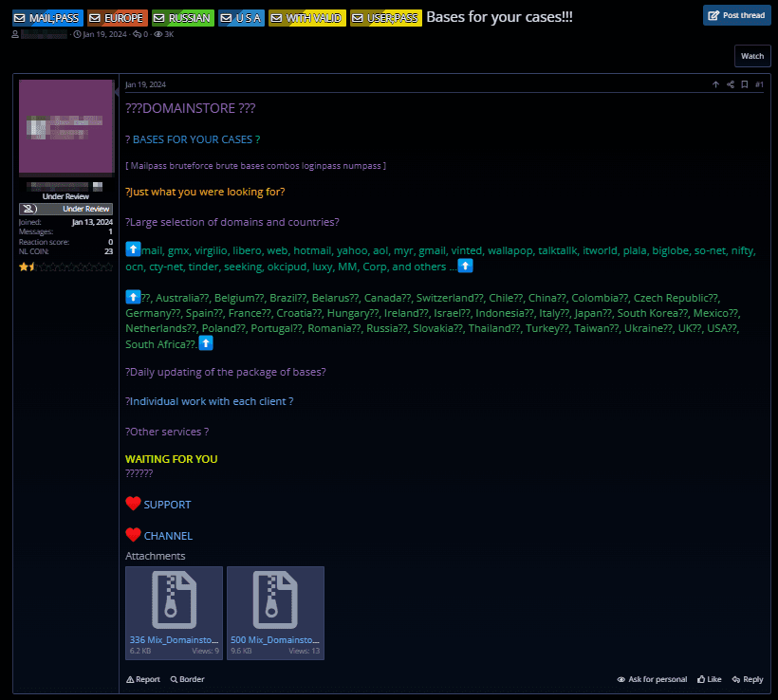The height and width of the screenshot is (700, 778).
Task: Click the Ask for personal eye option
Action: tap(652, 679)
